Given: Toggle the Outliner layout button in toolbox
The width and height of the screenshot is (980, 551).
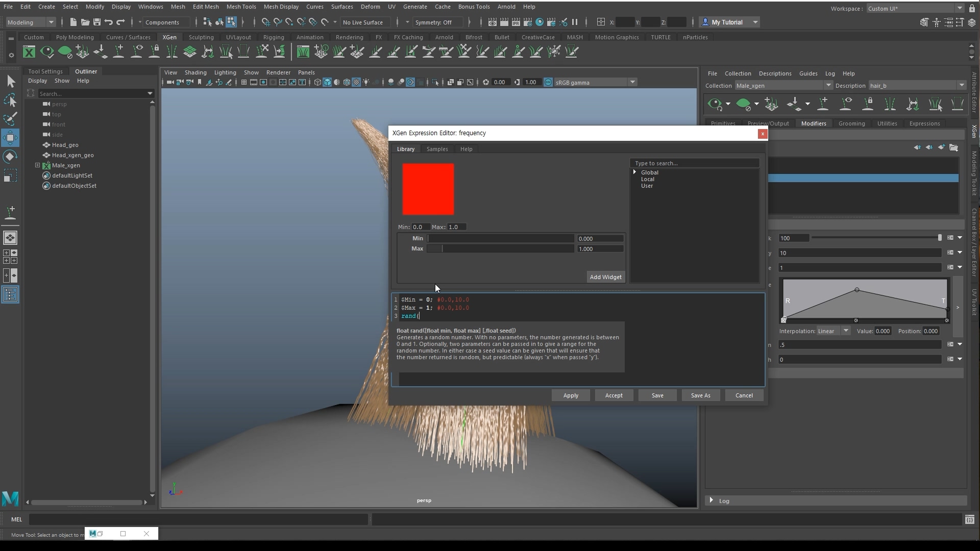Looking at the screenshot, I should (10, 294).
